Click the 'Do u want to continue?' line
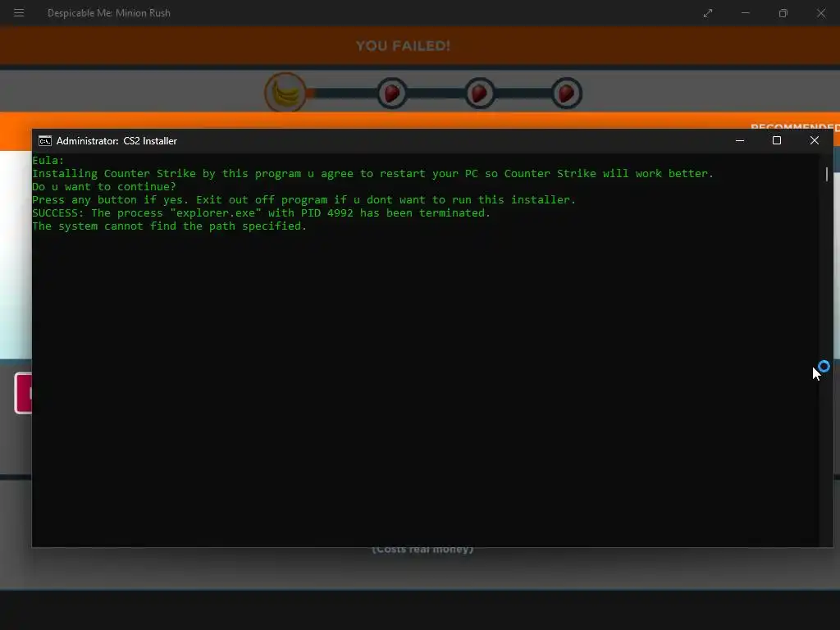The height and width of the screenshot is (630, 840). pos(104,186)
